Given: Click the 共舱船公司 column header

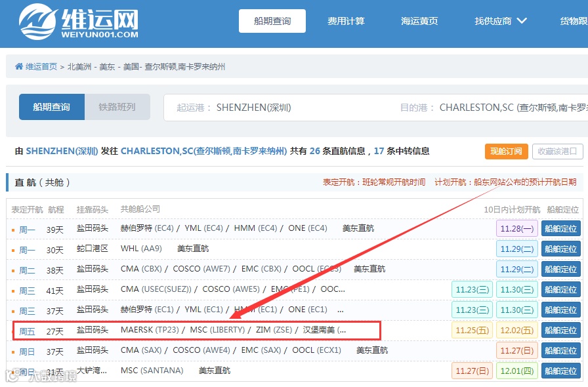Looking at the screenshot, I should [x=140, y=209].
